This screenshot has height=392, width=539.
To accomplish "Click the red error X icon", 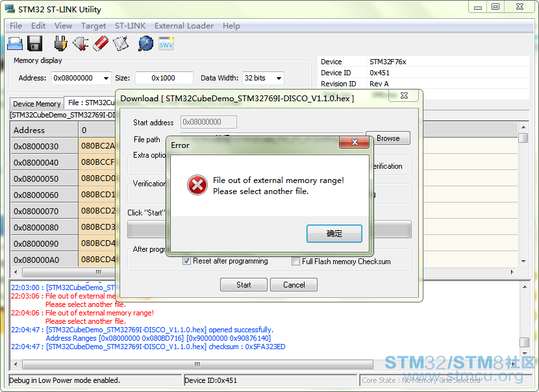I will click(x=197, y=185).
